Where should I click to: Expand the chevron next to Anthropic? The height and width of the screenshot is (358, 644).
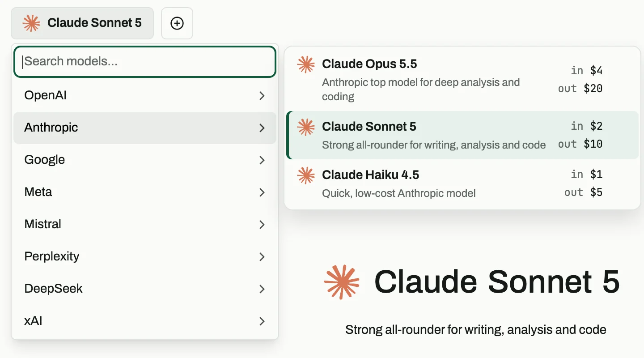(262, 128)
